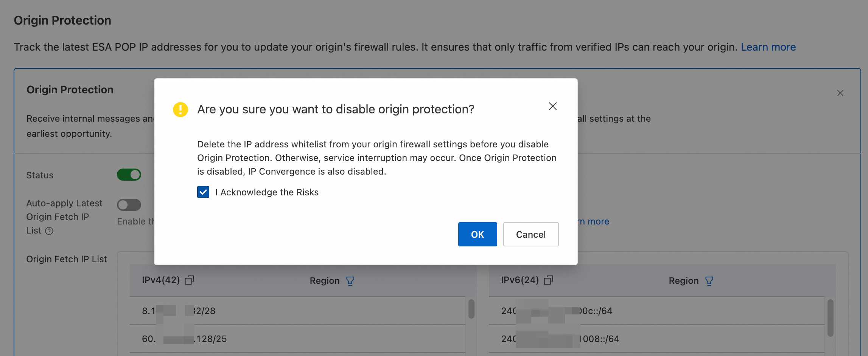The image size is (868, 356).
Task: Close the disable origin protection dialog
Action: tap(553, 106)
